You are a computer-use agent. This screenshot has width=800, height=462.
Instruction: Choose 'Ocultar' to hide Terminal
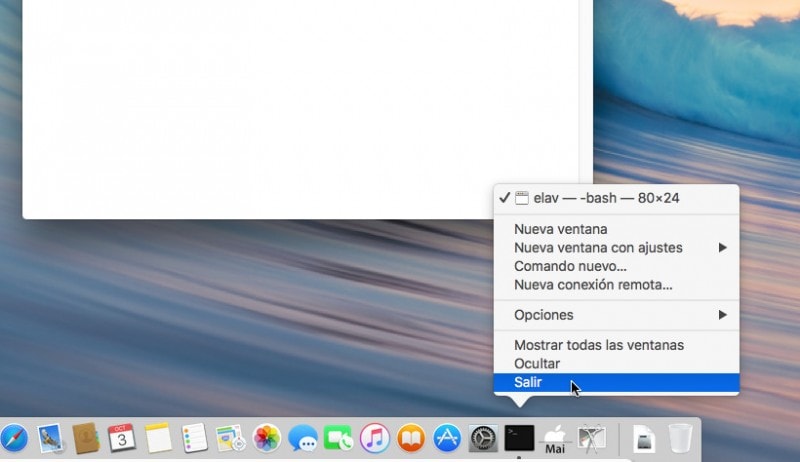point(616,364)
